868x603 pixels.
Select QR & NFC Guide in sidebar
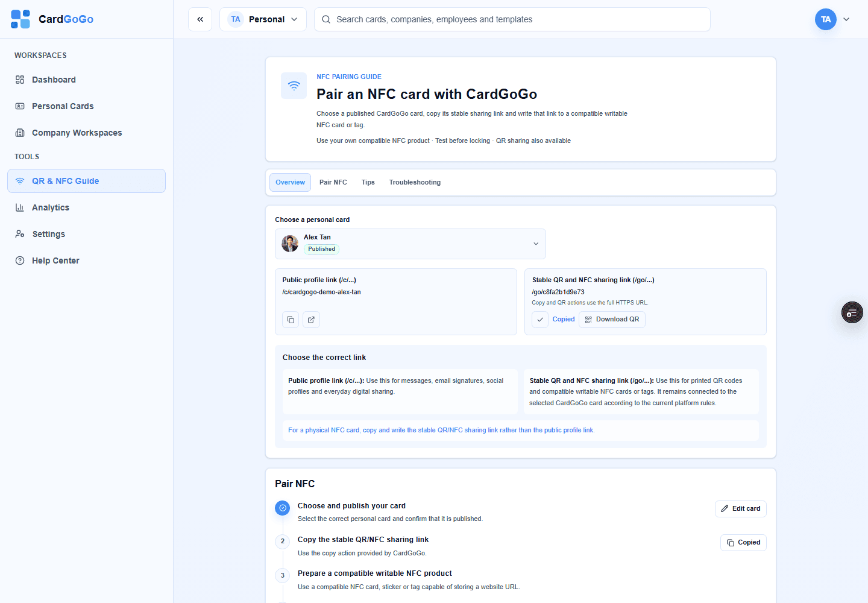86,181
